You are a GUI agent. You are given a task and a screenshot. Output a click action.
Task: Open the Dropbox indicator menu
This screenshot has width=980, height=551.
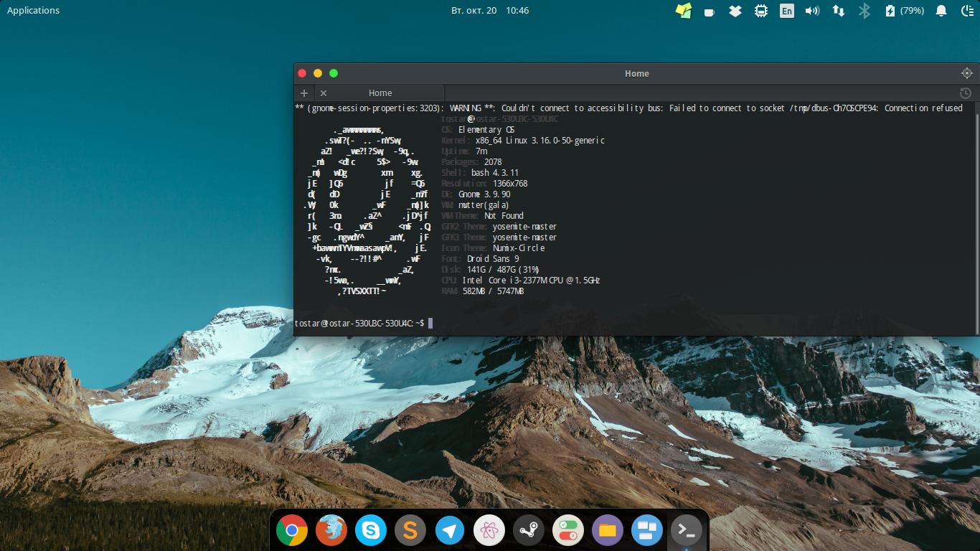pos(735,11)
